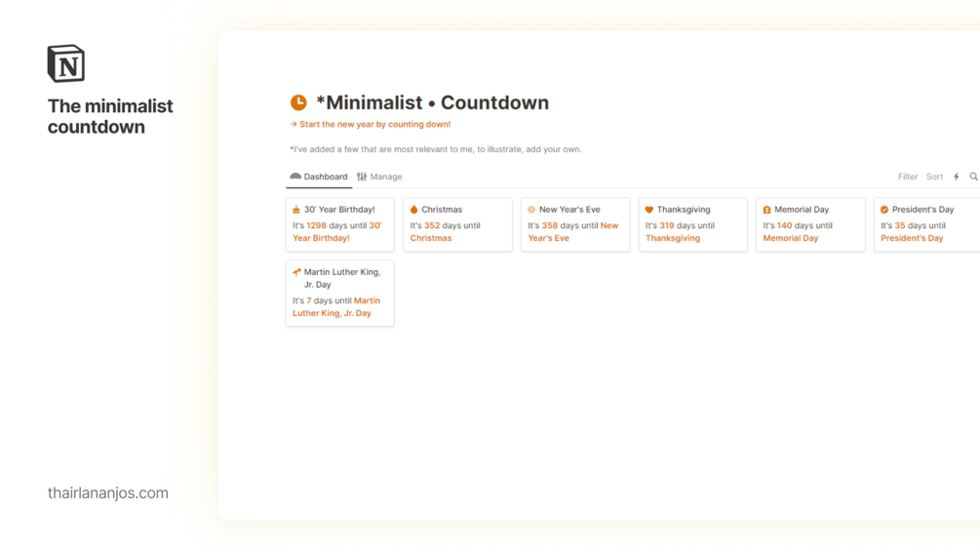Open the Sort options
The image size is (980, 551).
click(934, 177)
